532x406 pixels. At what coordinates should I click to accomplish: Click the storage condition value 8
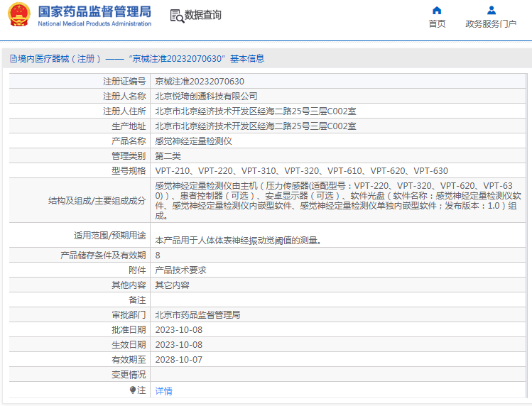tap(158, 255)
